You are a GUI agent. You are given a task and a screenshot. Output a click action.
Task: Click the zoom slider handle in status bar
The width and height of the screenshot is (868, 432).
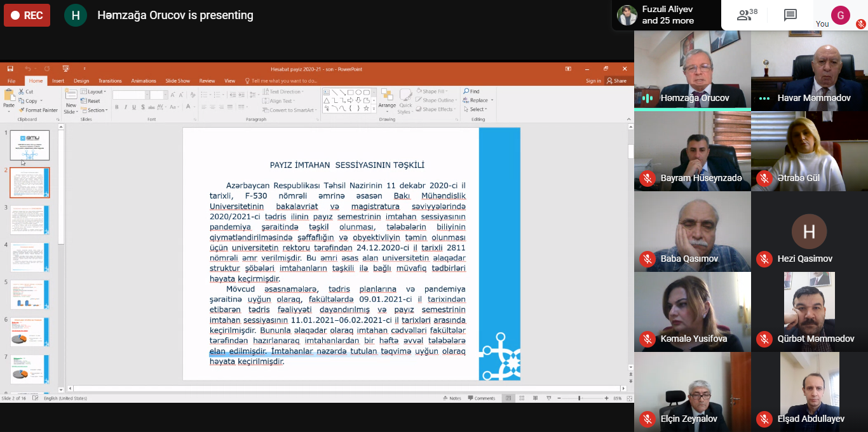pos(580,398)
